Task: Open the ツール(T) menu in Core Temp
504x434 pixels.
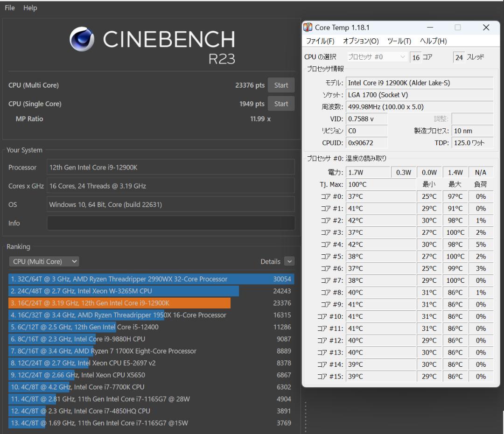Action: coord(399,41)
